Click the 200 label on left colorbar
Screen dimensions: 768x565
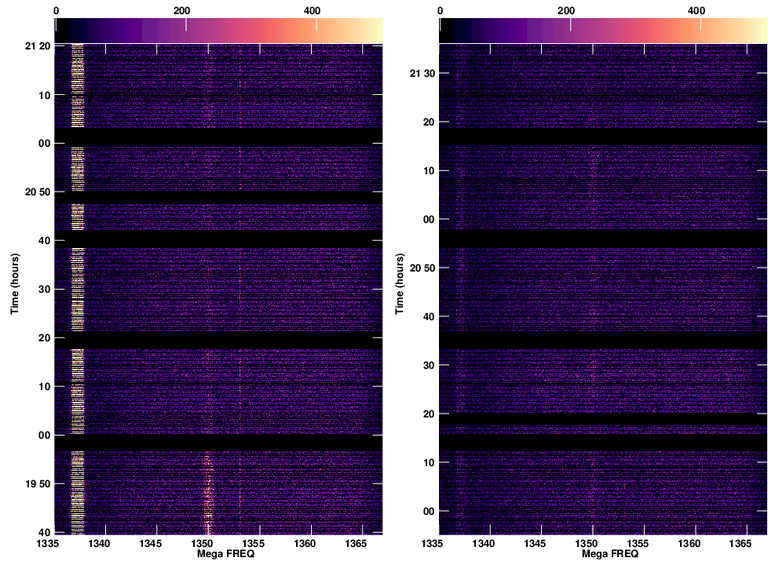tap(182, 10)
